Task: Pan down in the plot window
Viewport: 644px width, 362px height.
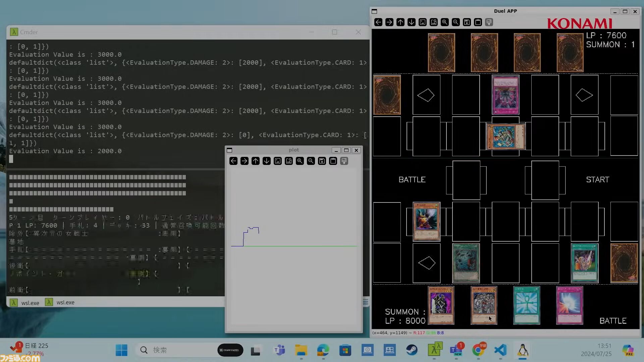Action: point(267,161)
